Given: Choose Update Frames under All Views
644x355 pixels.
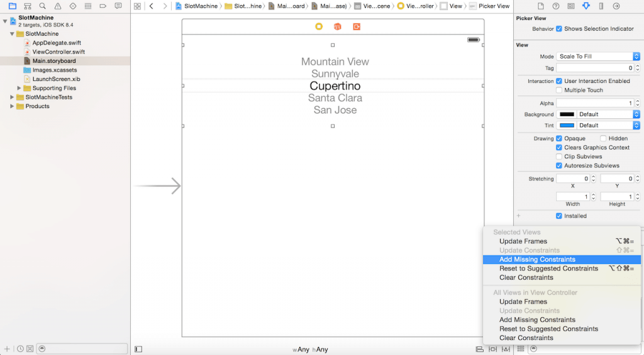Looking at the screenshot, I should pos(562,302).
